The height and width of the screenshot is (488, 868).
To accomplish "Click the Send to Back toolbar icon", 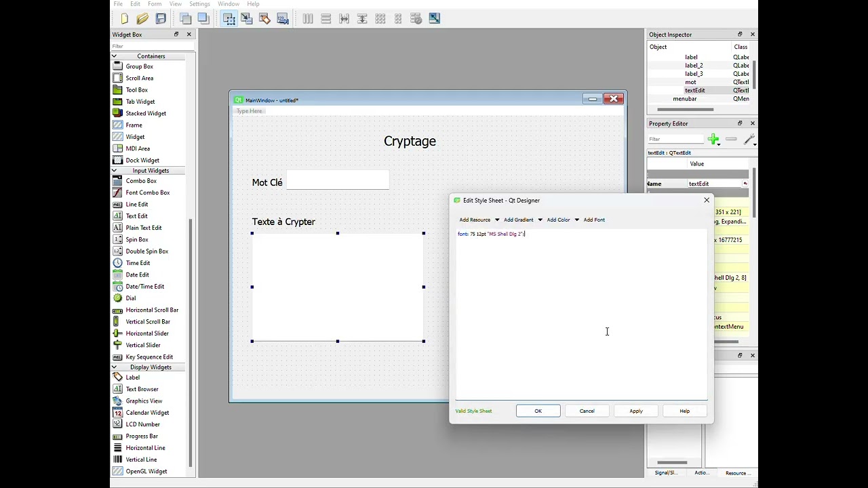I will tap(185, 19).
